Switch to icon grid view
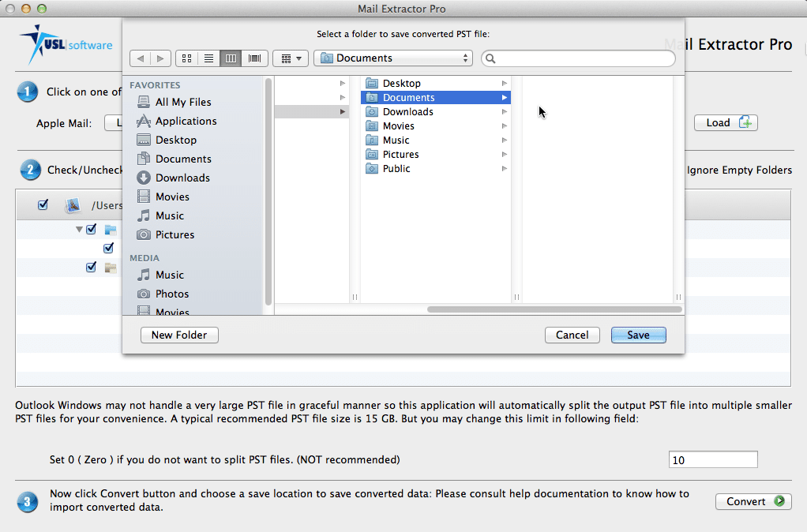This screenshot has width=807, height=532. click(x=186, y=58)
